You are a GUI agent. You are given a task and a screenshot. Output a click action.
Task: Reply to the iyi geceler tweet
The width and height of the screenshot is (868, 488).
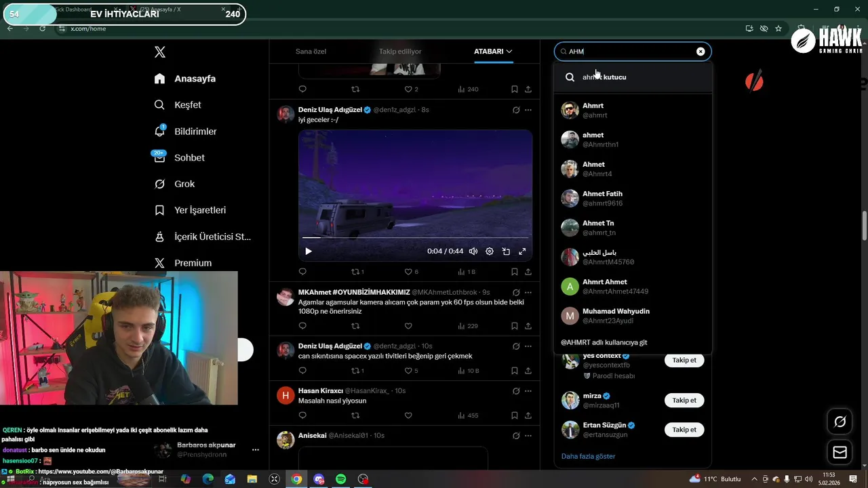click(x=302, y=272)
